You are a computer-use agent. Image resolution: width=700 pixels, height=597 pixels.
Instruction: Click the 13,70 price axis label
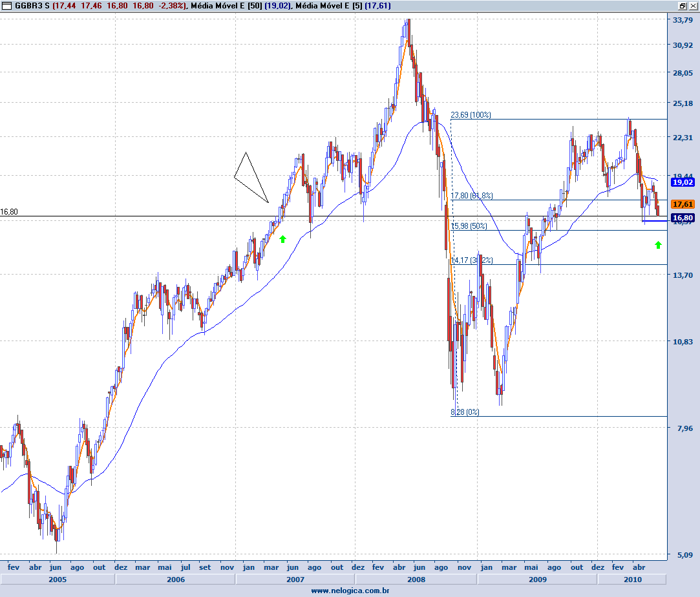click(x=683, y=275)
